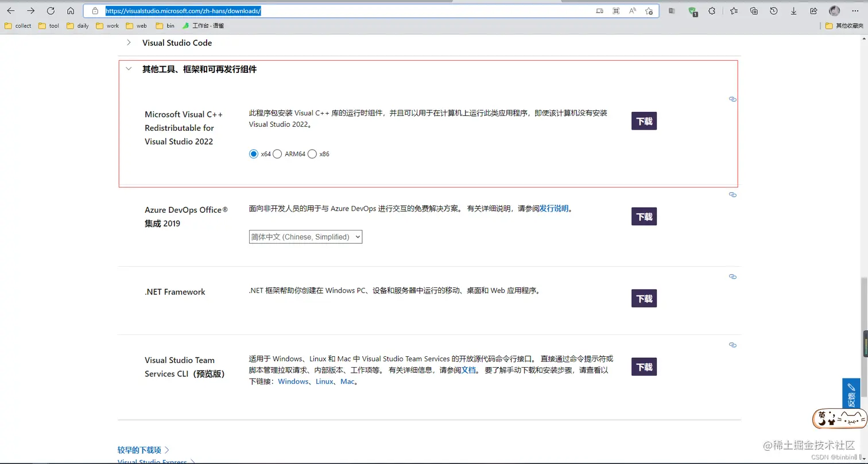Click the site lock icon in address bar
Screen dimensions: 868x464
point(95,11)
